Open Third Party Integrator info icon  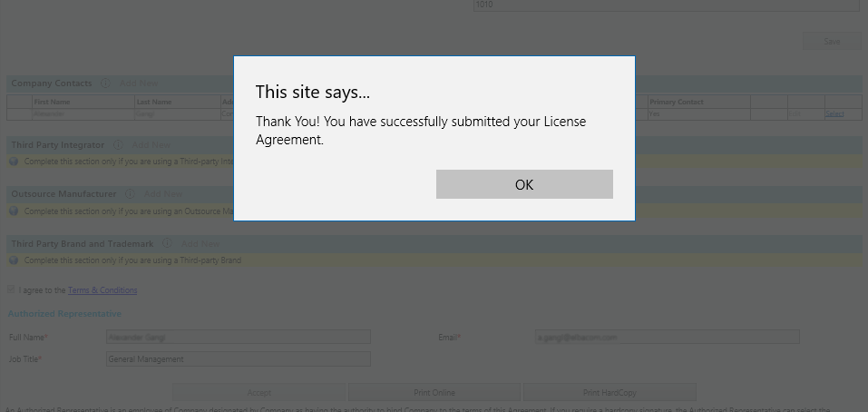[118, 145]
